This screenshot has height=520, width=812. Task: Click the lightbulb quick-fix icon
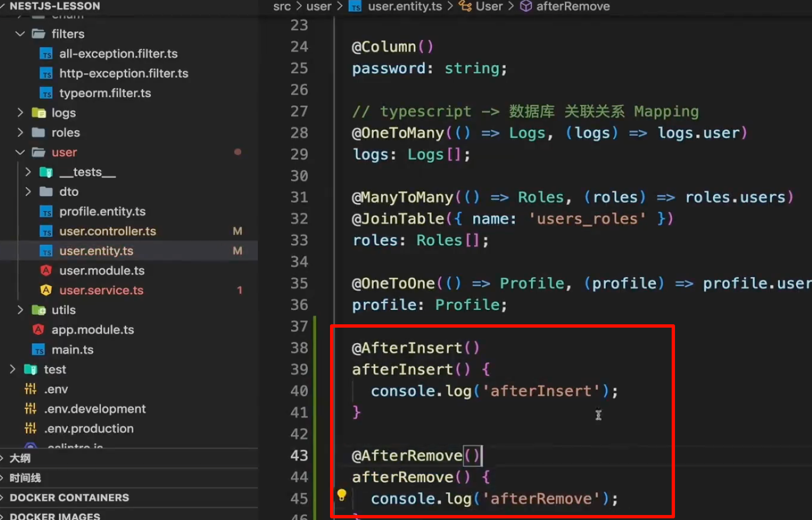(x=342, y=494)
